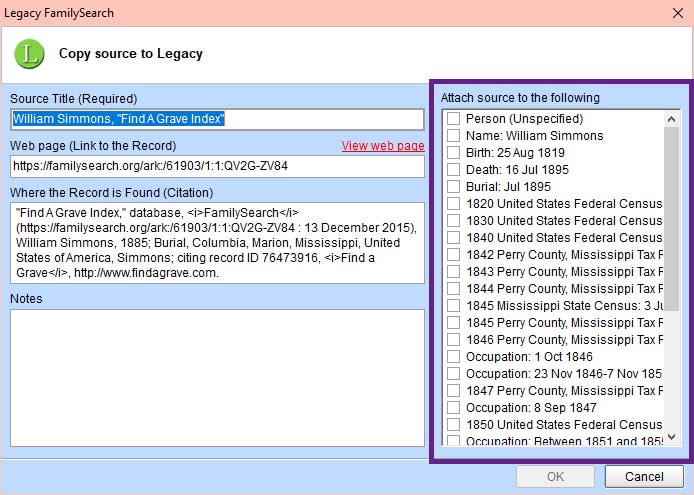Check the 1843 Perry County tax box
This screenshot has width=694, height=495.
[x=453, y=271]
